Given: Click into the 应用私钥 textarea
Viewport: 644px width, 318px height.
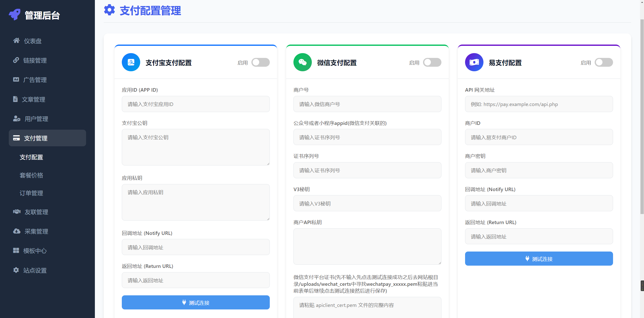Looking at the screenshot, I should coord(196,202).
